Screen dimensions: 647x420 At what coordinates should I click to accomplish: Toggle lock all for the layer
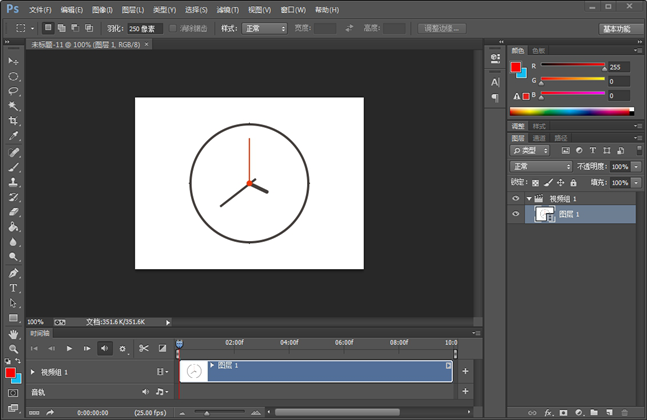point(573,183)
